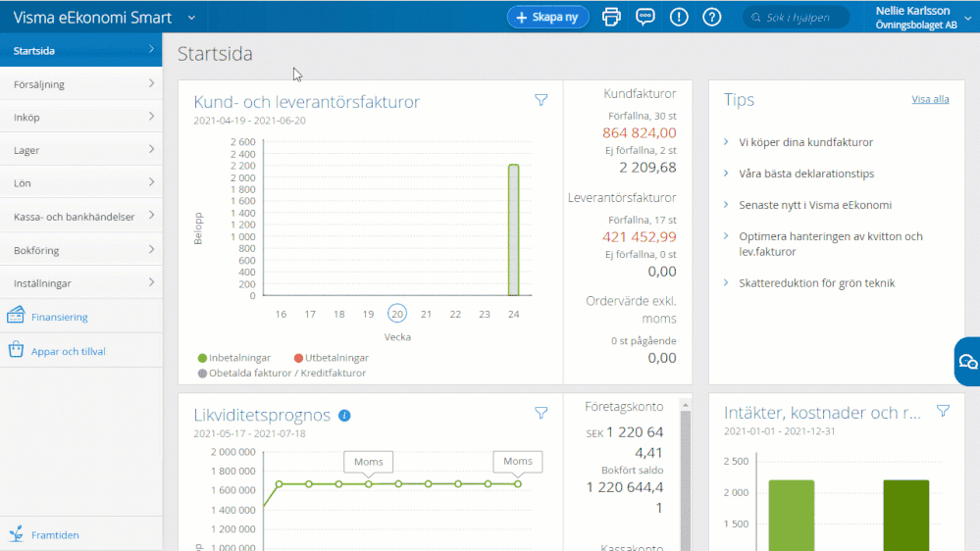Open the Bokföring sidebar menu

80,250
